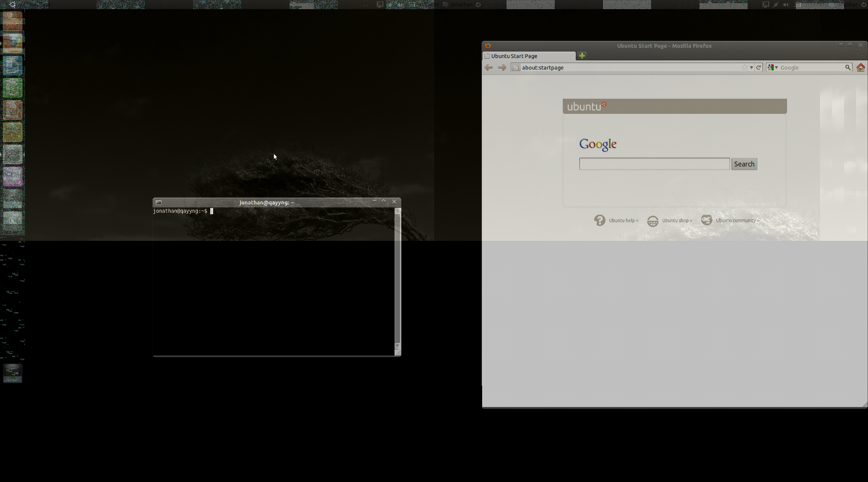Launch Firefox from the Unity launcher
Image resolution: width=868 pixels, height=482 pixels.
point(12,43)
